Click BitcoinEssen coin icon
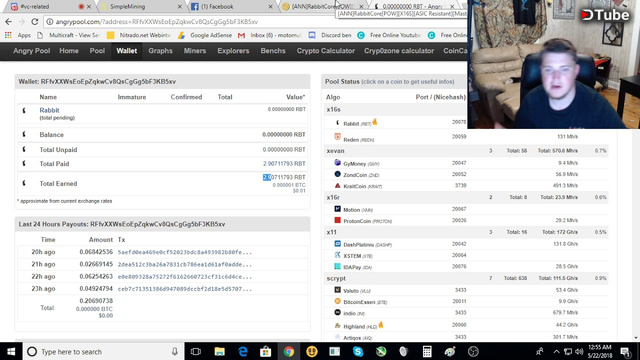 (338, 301)
